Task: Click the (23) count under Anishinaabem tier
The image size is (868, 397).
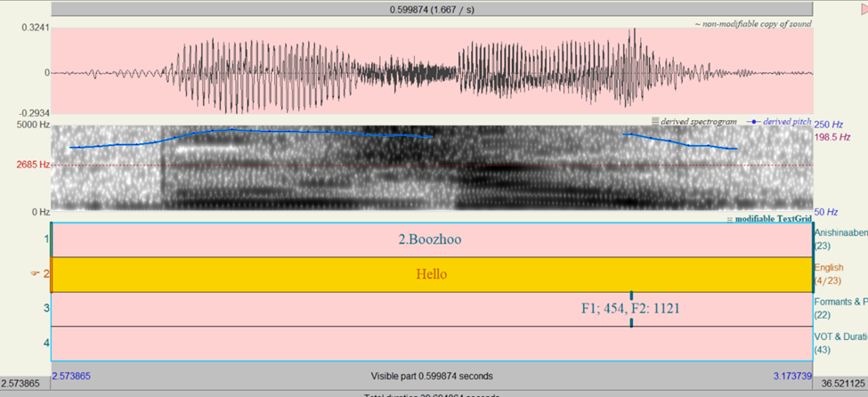Action: [822, 246]
